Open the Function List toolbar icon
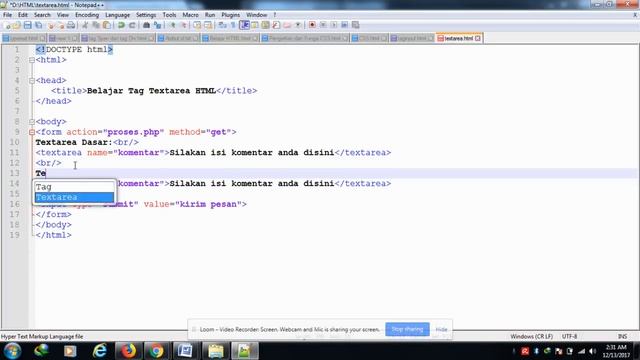 coord(276,25)
